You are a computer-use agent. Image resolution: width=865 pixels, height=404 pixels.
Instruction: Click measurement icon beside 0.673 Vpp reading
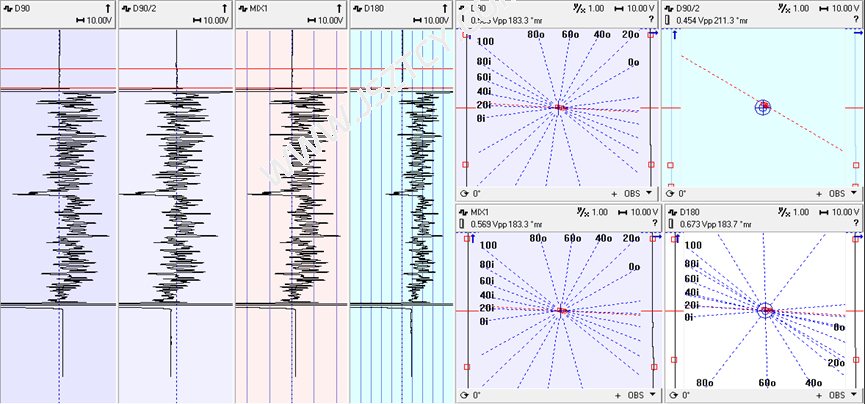click(670, 222)
